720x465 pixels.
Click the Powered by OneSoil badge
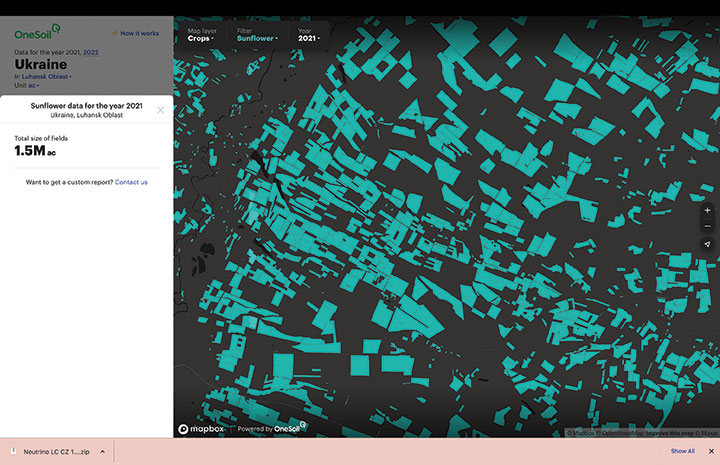click(x=272, y=429)
